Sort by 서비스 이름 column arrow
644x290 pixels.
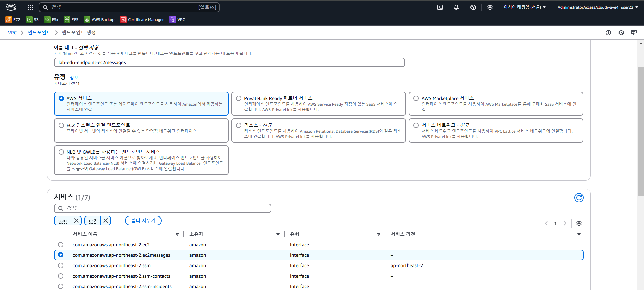(x=177, y=234)
